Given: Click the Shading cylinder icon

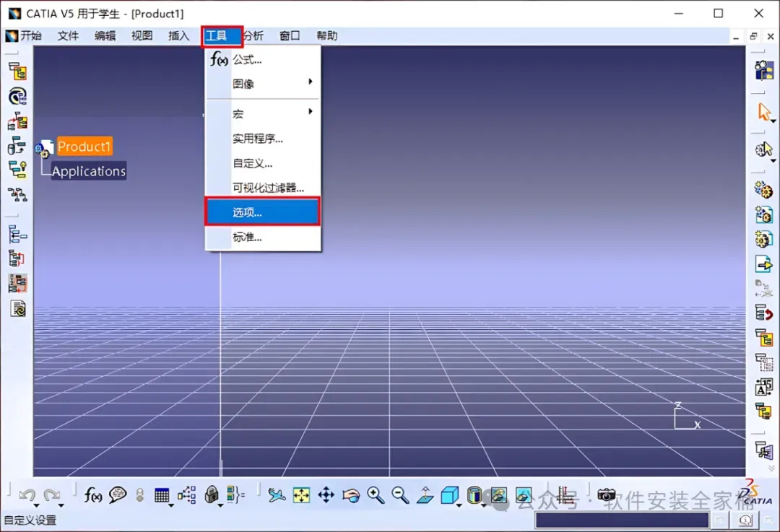Looking at the screenshot, I should pos(474,495).
